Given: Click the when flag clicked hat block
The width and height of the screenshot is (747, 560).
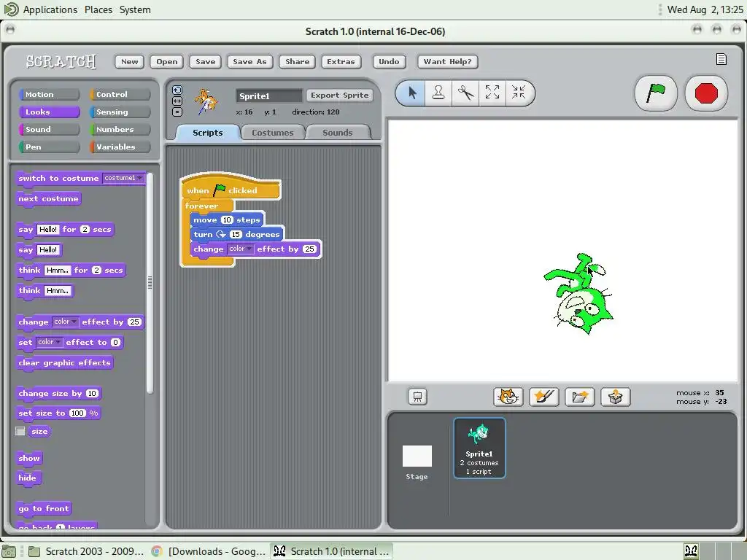Looking at the screenshot, I should [231, 190].
